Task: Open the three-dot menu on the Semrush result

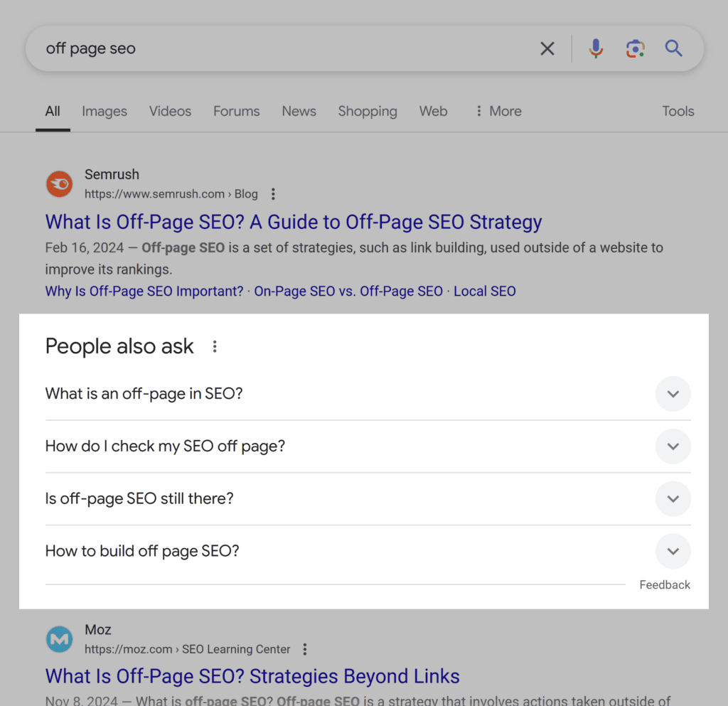Action: 273,193
